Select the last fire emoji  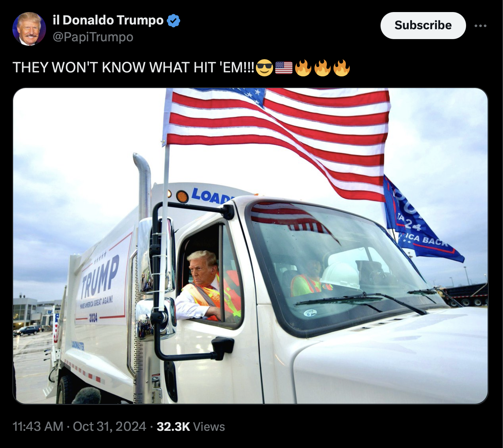(341, 68)
